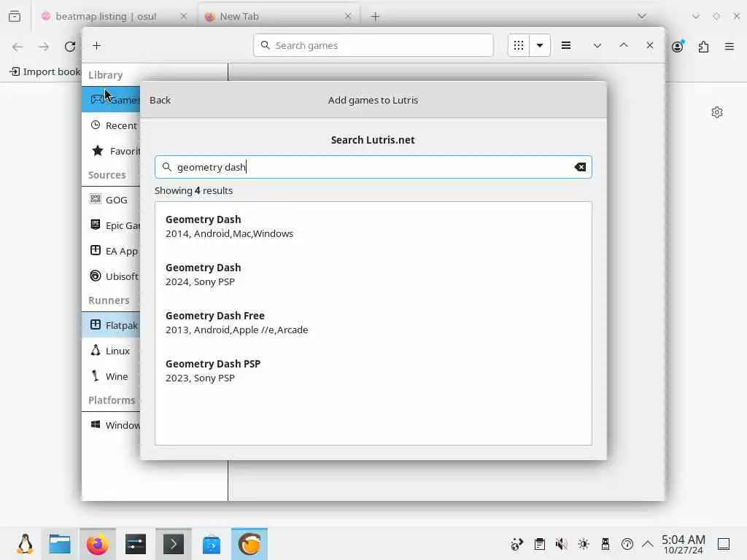Open the Games library sidebar item

(111, 99)
